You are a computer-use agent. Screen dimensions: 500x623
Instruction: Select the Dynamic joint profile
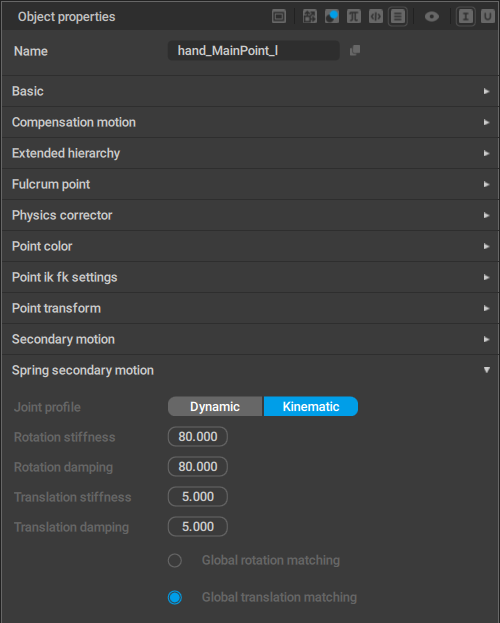(215, 406)
